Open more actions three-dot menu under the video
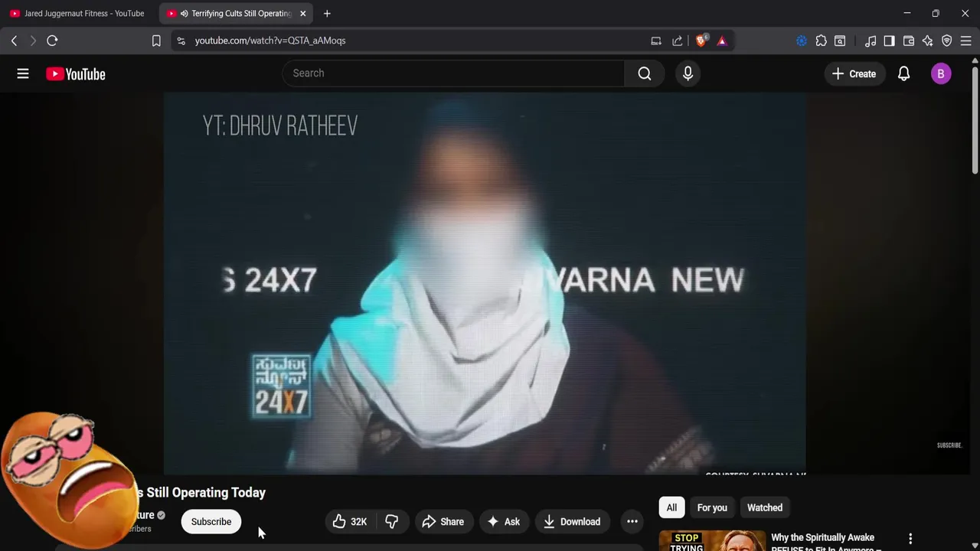980x551 pixels. tap(632, 522)
